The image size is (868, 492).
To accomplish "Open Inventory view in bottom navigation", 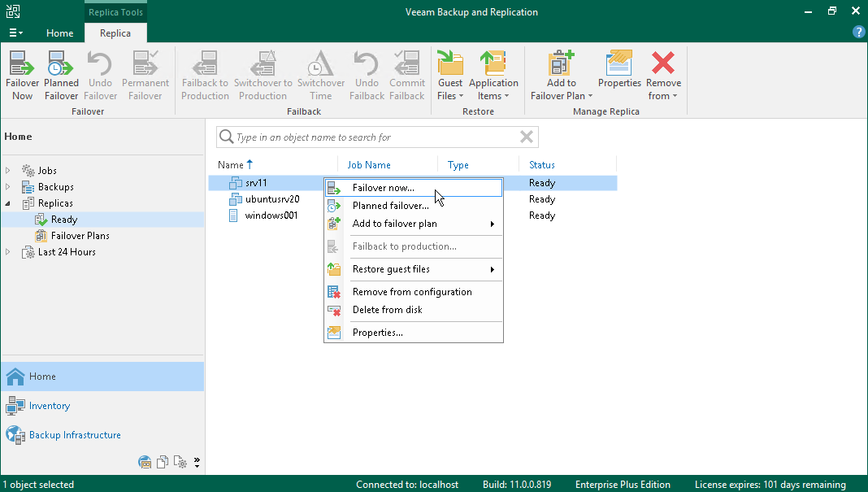I will pos(102,406).
